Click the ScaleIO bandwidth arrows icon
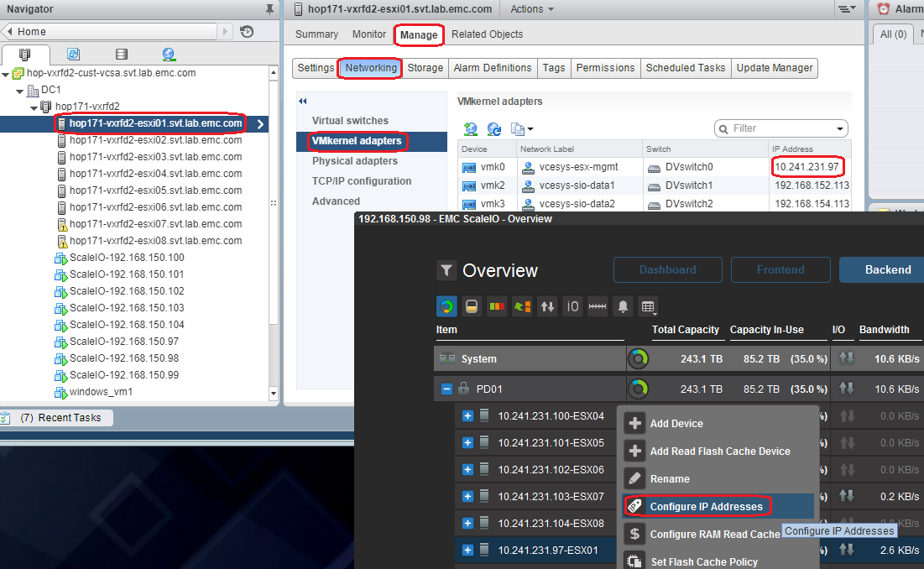 [x=547, y=306]
